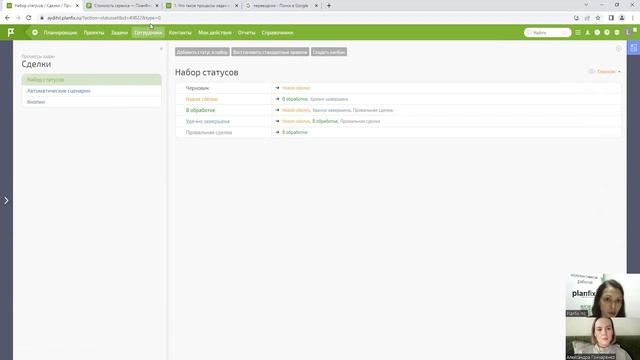Viewport: 640px width, 360px height.
Task: Click the Сделки heading in left panel
Action: pos(36,64)
